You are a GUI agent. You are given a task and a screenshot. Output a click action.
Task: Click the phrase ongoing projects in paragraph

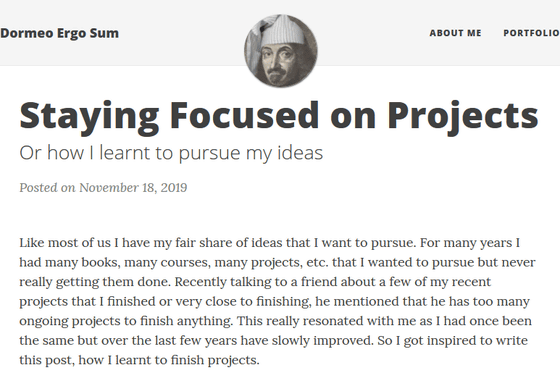point(70,321)
